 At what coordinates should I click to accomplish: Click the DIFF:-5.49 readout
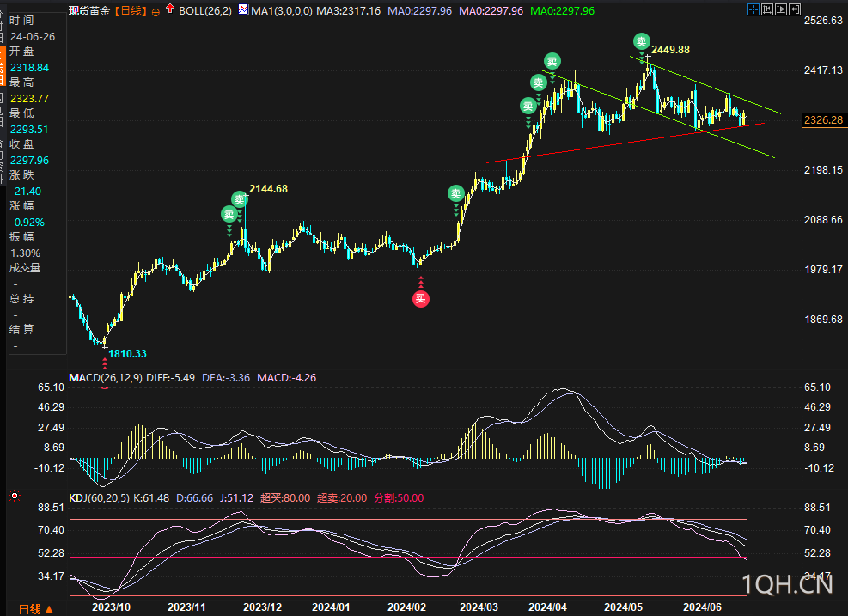pos(170,377)
